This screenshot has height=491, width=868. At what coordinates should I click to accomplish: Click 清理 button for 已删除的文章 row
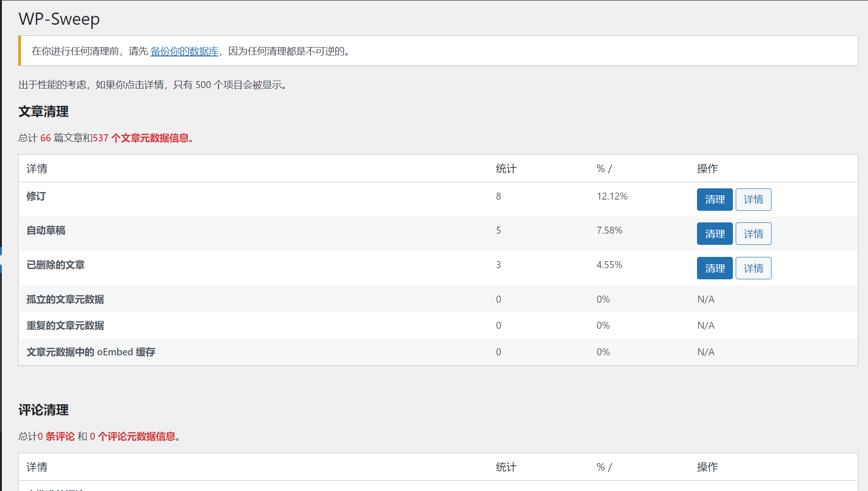tap(715, 268)
